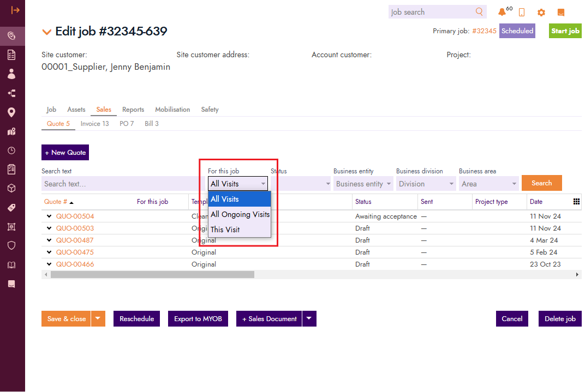Image resolution: width=585 pixels, height=392 pixels.
Task: Collapse the Edit job header chevron
Action: 46,32
